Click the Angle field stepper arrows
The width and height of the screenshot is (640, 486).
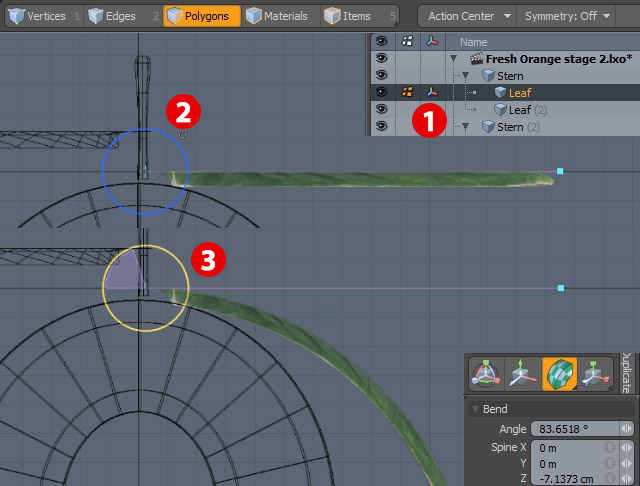pos(627,429)
